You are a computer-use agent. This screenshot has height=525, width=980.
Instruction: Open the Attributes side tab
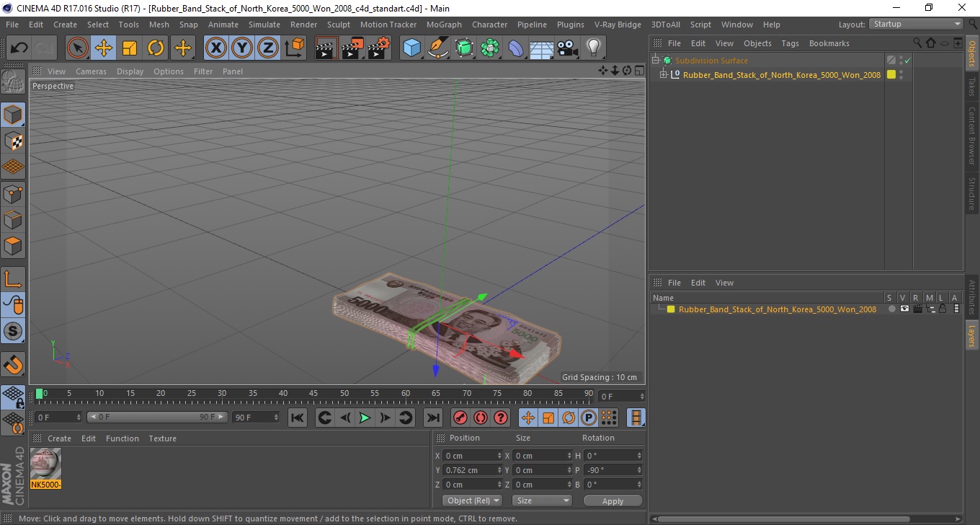point(972,298)
